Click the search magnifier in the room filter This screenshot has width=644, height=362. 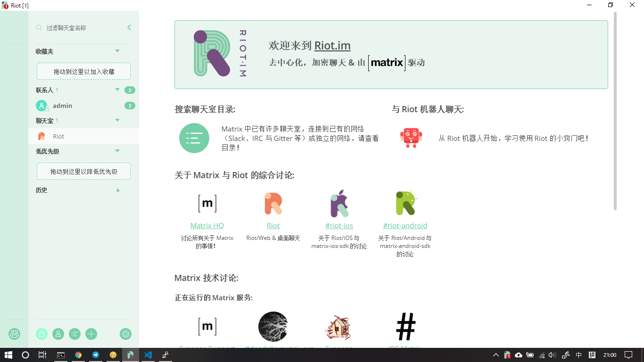pos(39,28)
